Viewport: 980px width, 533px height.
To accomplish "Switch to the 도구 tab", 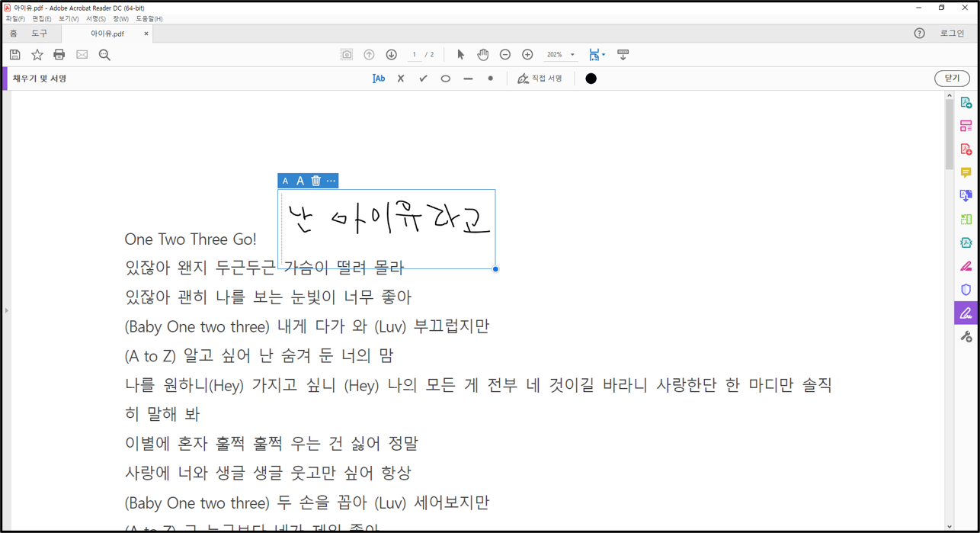I will (x=40, y=34).
